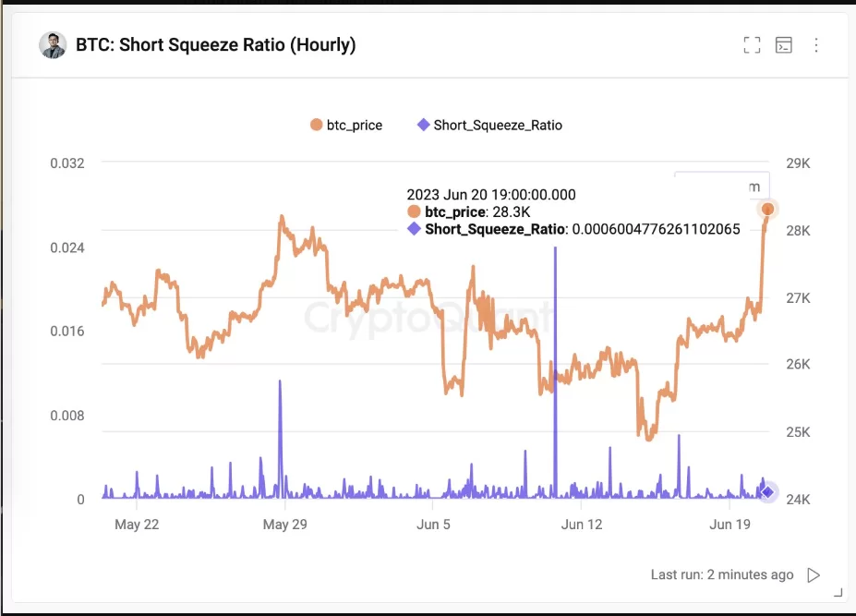The image size is (856, 616).
Task: Open the query console icon
Action: 784,45
